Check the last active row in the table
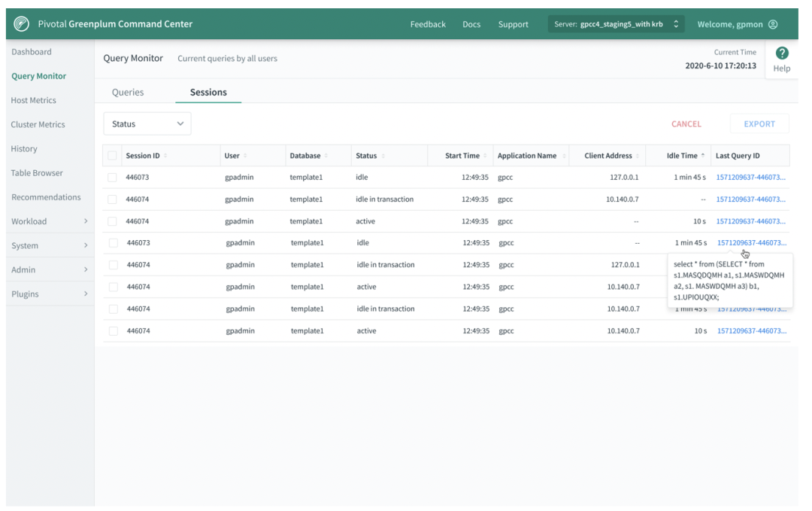The width and height of the screenshot is (812, 511). pyautogui.click(x=114, y=331)
